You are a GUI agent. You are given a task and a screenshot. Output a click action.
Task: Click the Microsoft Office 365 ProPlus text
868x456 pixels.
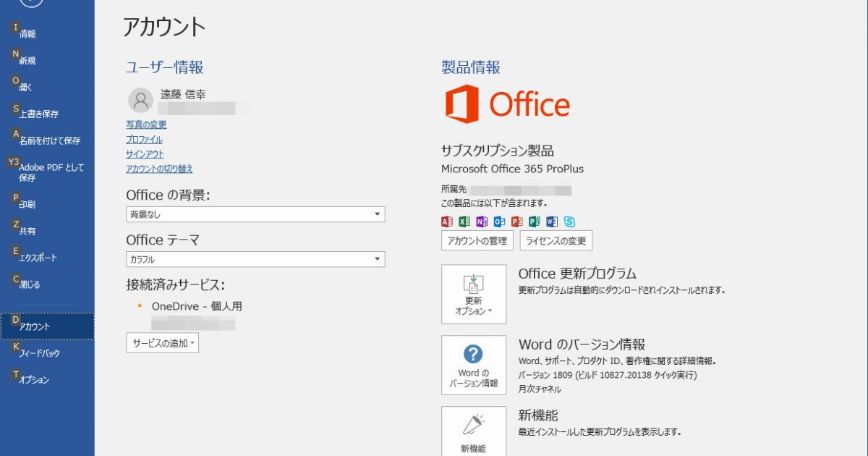click(512, 169)
